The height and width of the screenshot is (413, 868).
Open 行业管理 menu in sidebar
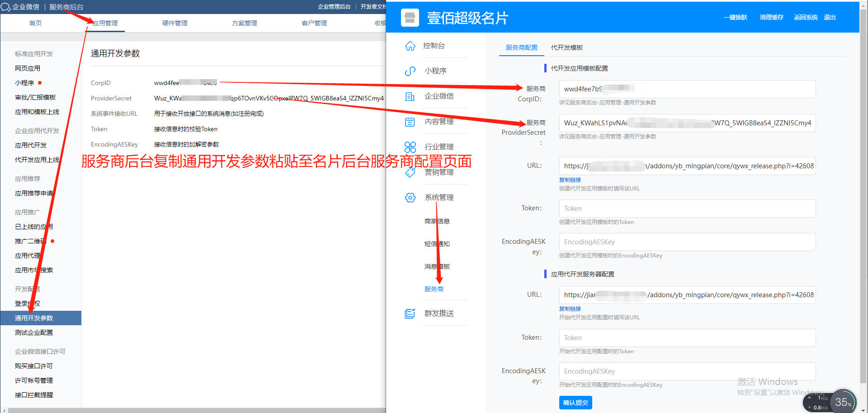click(439, 147)
